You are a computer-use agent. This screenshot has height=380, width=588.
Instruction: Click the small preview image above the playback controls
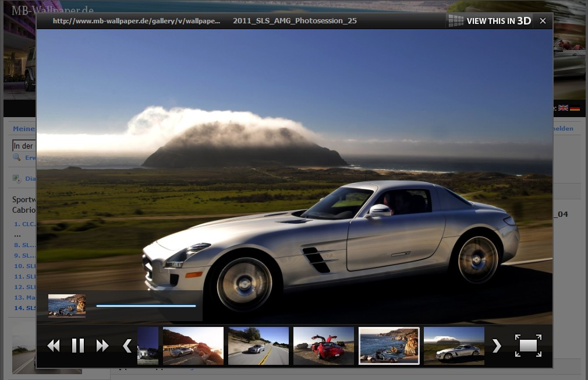coord(67,306)
